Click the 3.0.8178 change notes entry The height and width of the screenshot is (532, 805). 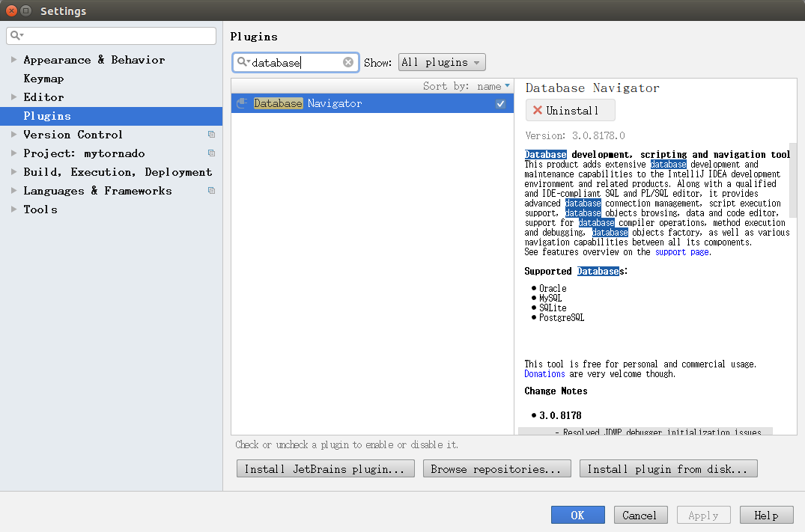[x=560, y=415]
